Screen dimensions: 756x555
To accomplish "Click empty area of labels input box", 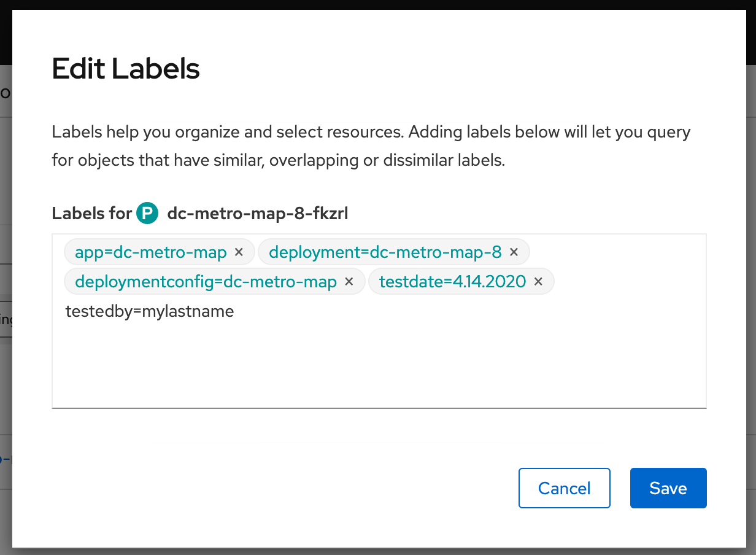I will tap(379, 362).
